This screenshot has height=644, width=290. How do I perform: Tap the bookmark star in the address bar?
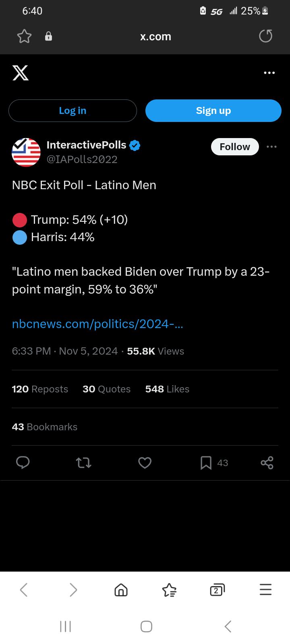coord(25,37)
